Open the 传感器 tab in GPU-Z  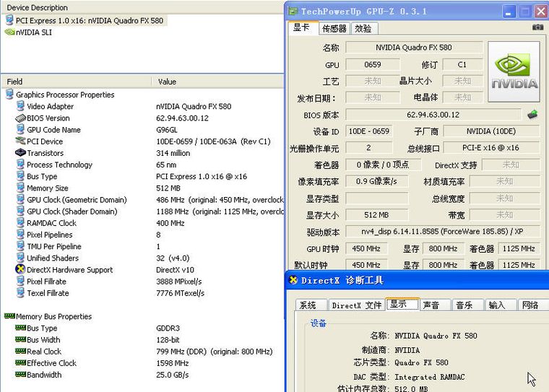click(x=334, y=28)
